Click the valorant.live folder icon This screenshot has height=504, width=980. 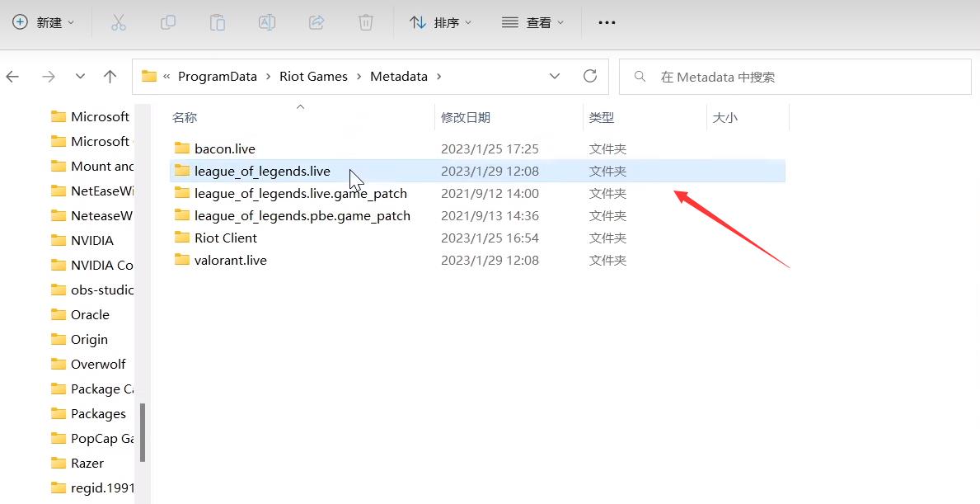[x=182, y=260]
